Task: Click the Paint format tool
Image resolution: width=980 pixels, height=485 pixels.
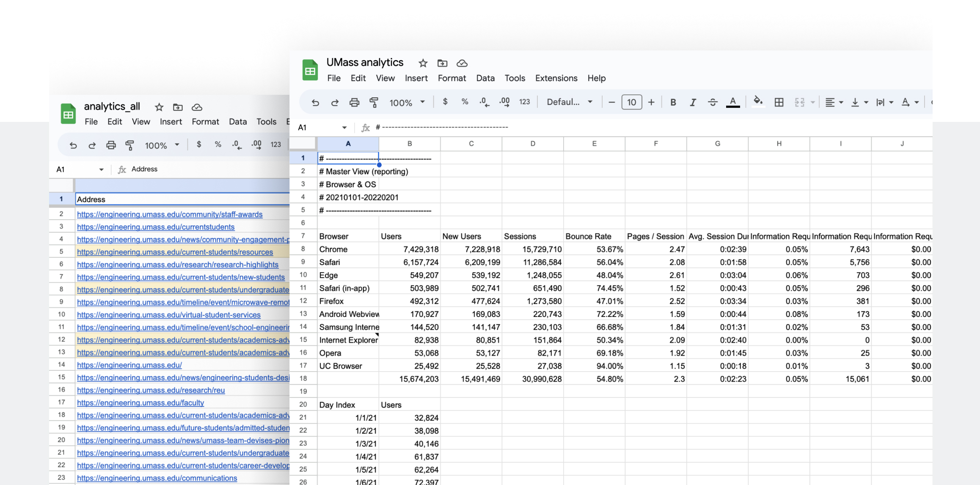Action: (x=374, y=102)
